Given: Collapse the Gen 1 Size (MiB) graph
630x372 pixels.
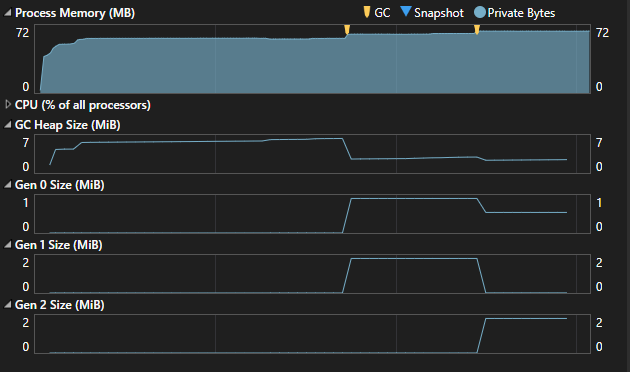Looking at the screenshot, I should pos(8,245).
